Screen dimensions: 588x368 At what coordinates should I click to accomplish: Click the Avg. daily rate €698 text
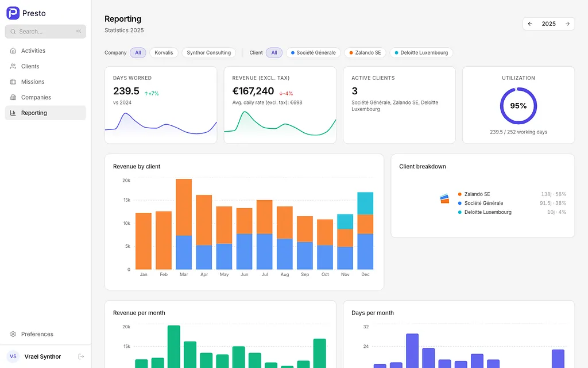click(267, 102)
